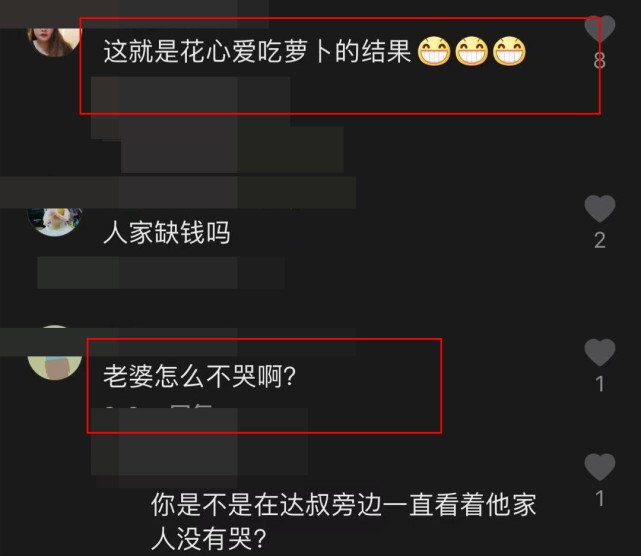The image size is (641, 556).
Task: Open avatar of 人家缺钱吗 commenter
Action: [55, 222]
